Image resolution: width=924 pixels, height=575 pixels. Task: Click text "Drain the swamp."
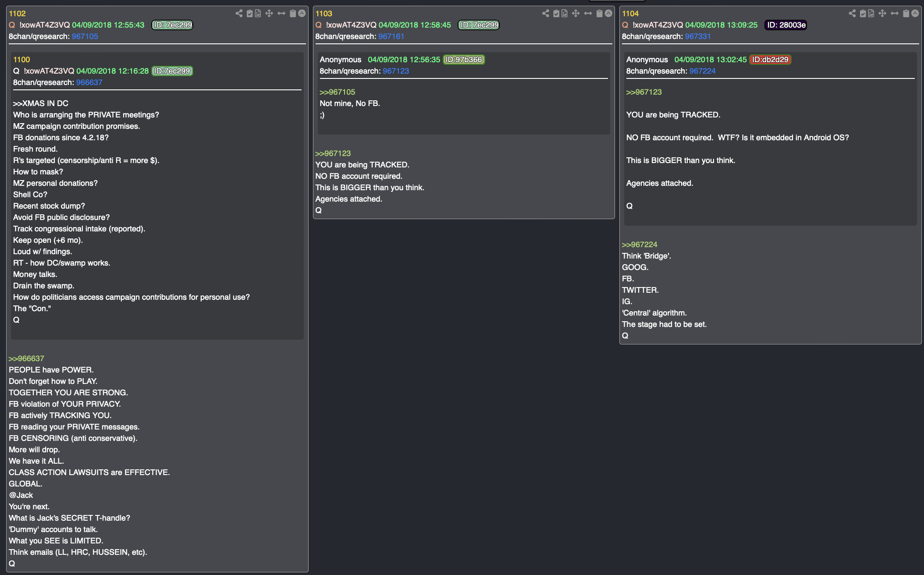click(x=44, y=286)
